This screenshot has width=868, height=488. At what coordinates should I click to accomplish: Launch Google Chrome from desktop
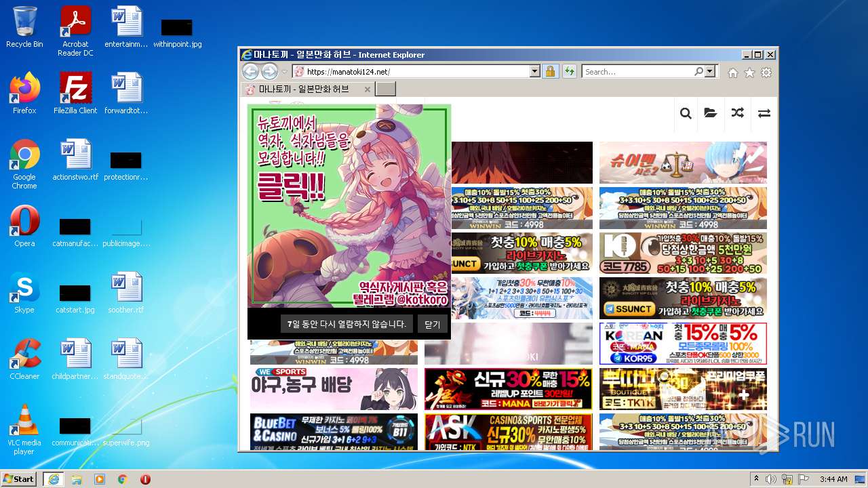point(24,164)
